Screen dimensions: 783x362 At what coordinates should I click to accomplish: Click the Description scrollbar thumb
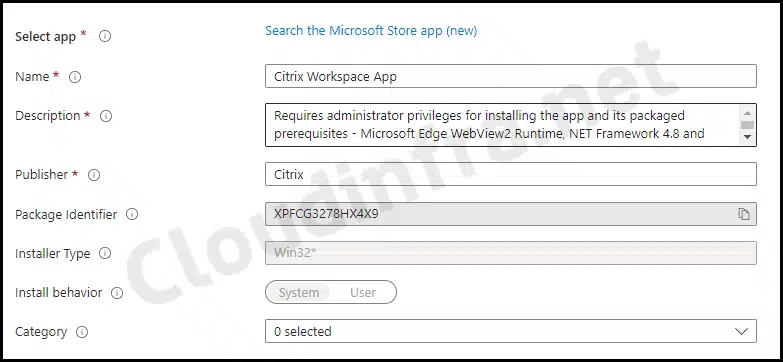tap(748, 124)
